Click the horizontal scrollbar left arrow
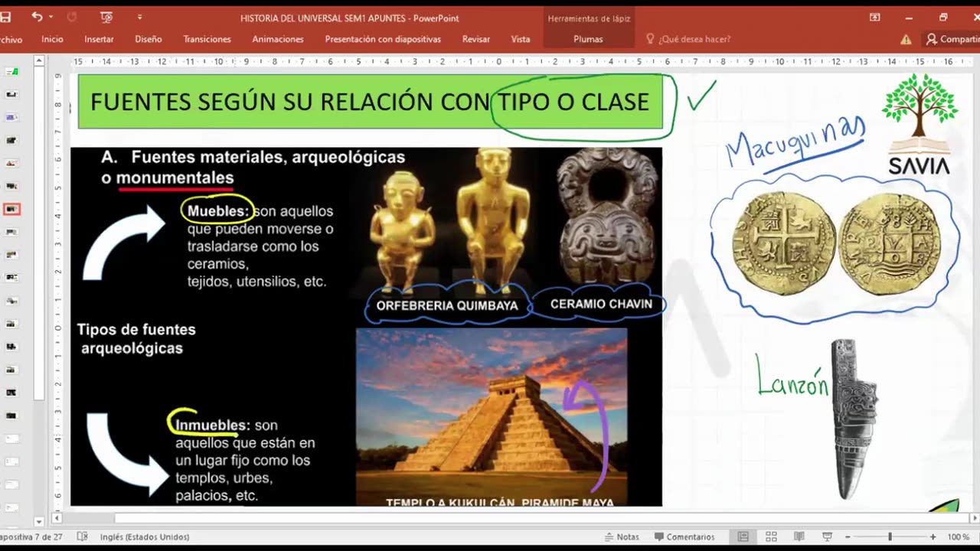Viewport: 980px width, 551px height. point(57,518)
